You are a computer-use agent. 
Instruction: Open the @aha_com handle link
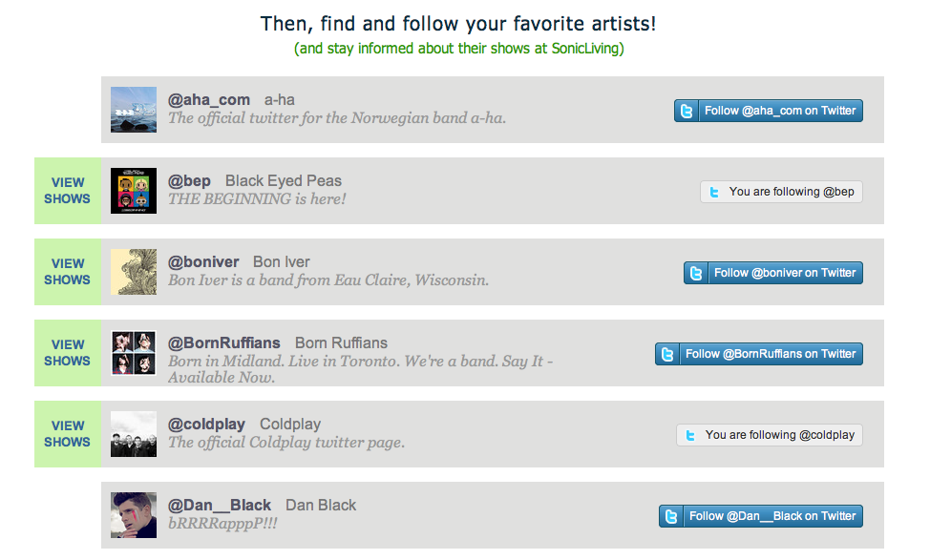pos(209,100)
